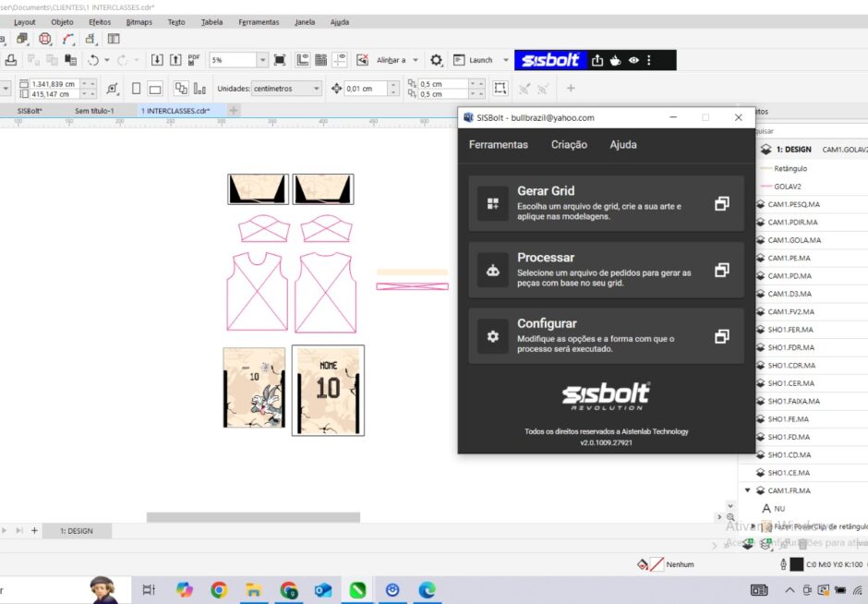Click the page width 1.341,839 cm field
The height and width of the screenshot is (604, 868).
click(54, 84)
